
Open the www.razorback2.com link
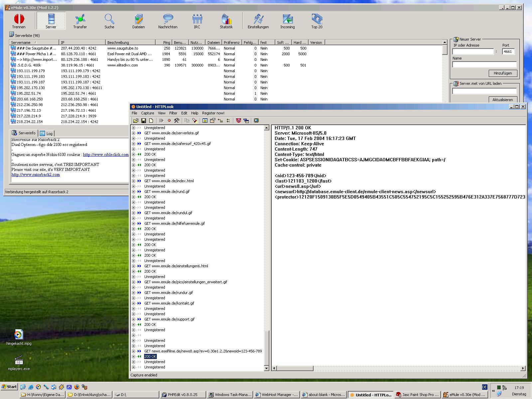[36, 175]
